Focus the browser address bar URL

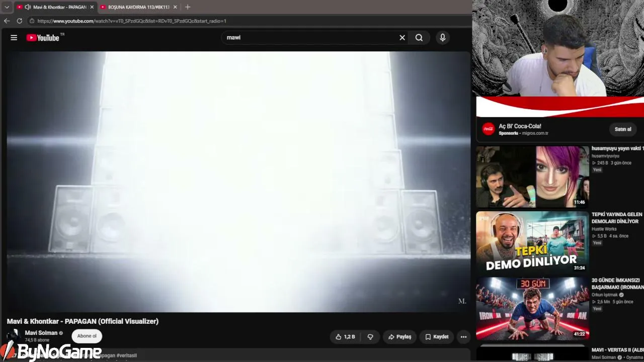(132, 21)
